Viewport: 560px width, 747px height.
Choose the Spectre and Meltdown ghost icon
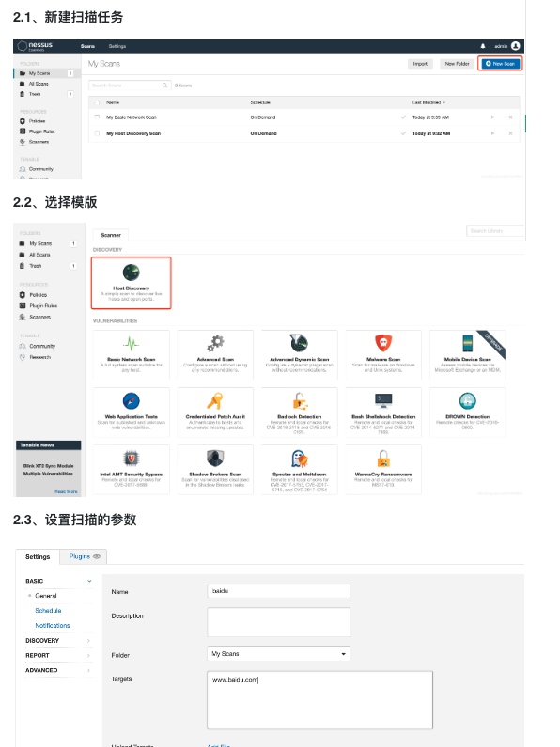coord(300,459)
